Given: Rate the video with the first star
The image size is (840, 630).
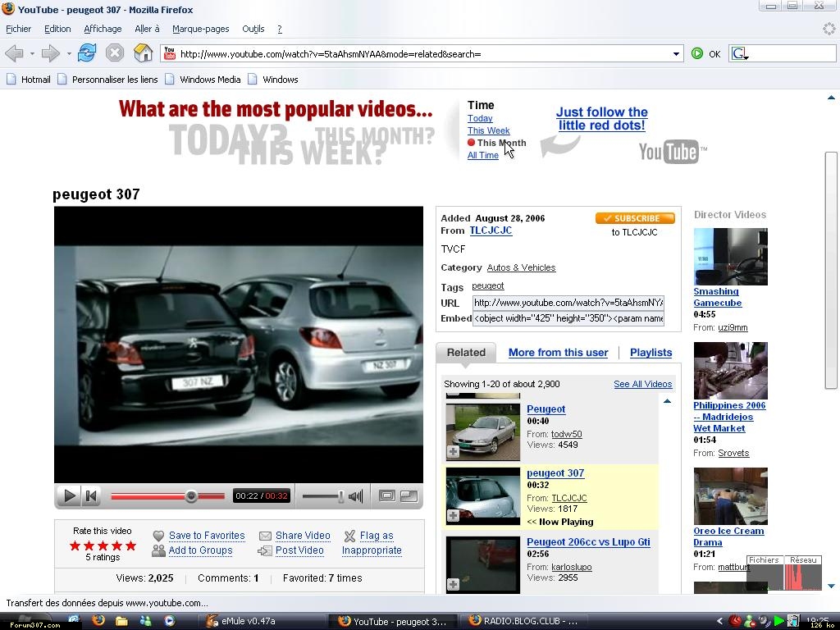Looking at the screenshot, I should pos(75,546).
